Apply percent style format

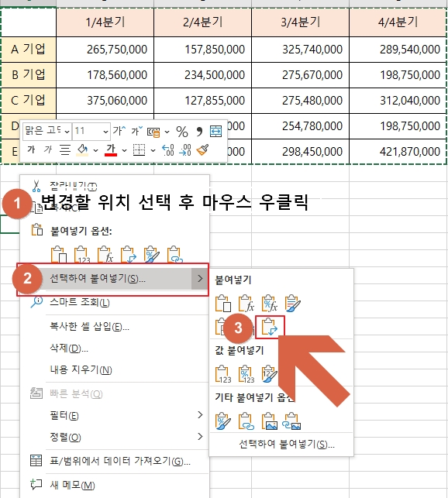(182, 132)
